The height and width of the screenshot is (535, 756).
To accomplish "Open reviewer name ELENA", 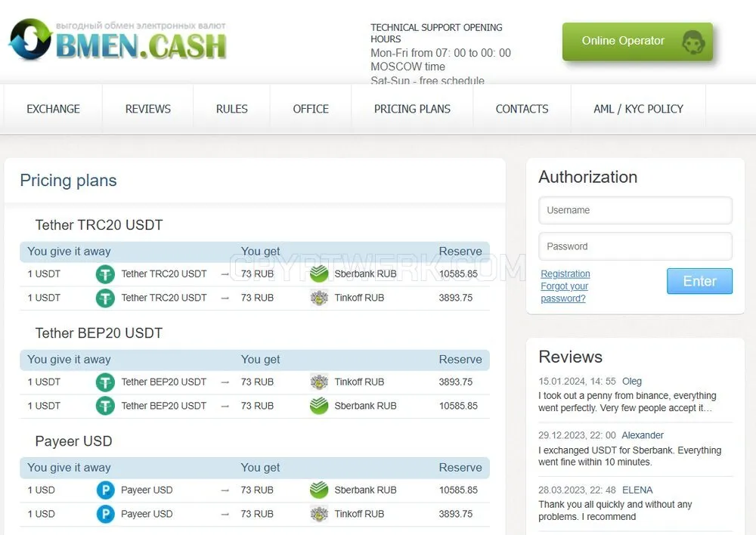I will pyautogui.click(x=637, y=490).
